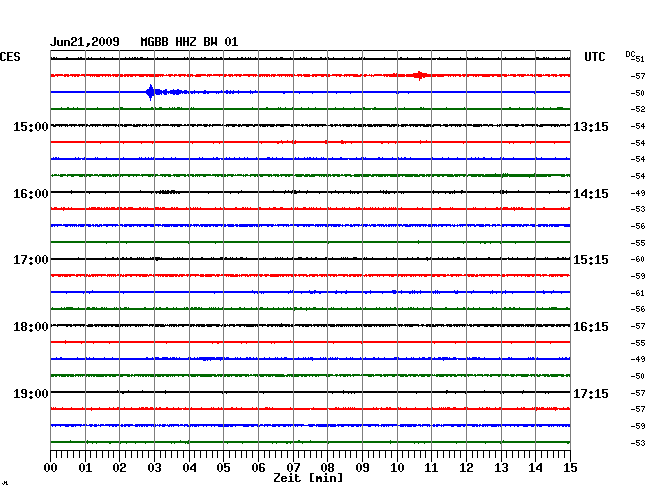
Task: Click the 11 minute axis tick label
Action: point(432,467)
